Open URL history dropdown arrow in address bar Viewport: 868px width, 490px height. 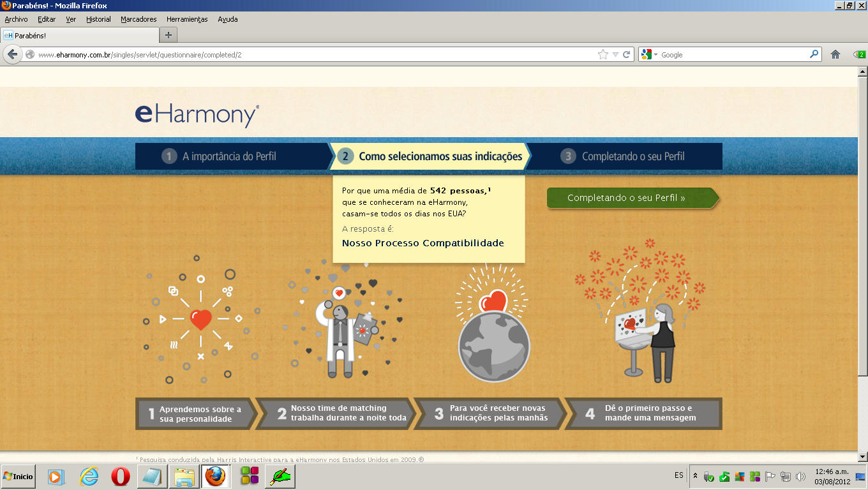click(615, 55)
